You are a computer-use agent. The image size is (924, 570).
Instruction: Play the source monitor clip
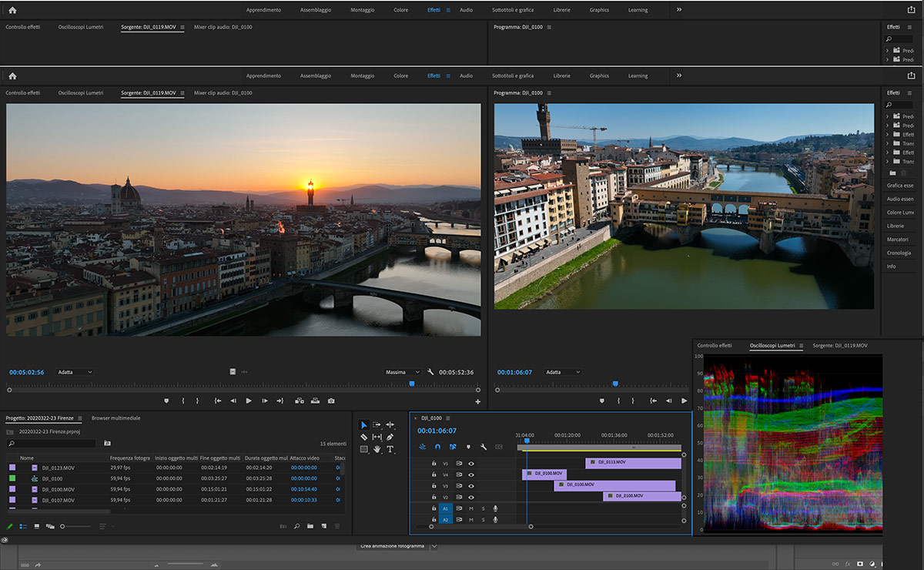tap(248, 401)
